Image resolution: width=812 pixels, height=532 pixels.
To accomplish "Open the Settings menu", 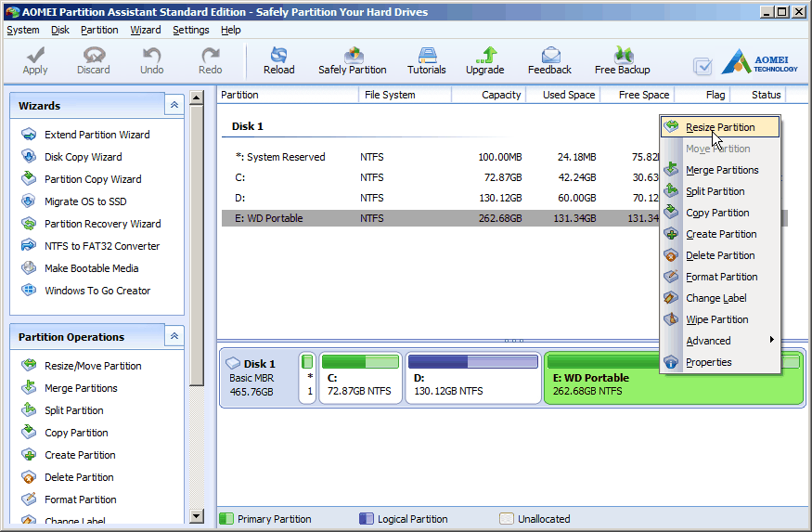I will [x=191, y=30].
